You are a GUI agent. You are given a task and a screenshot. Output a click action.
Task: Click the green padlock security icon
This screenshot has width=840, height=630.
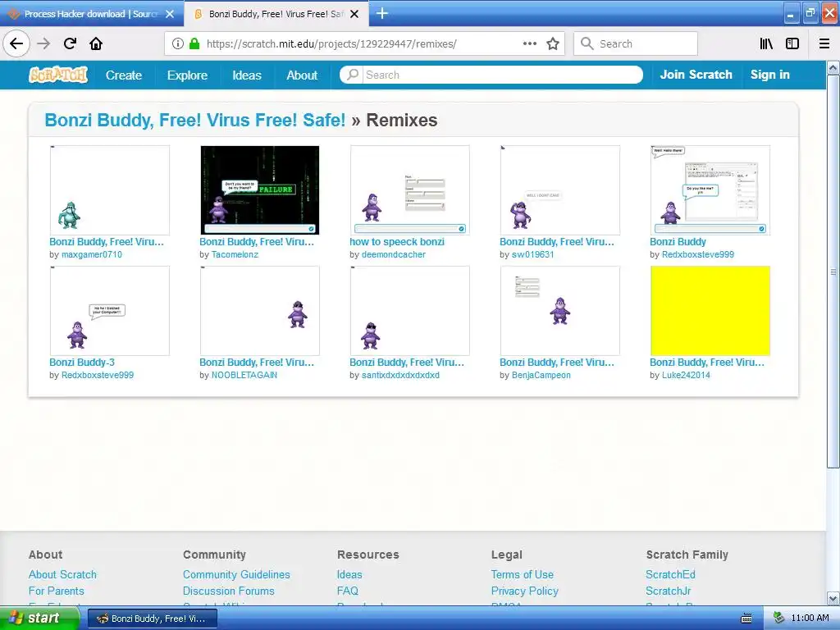point(194,44)
